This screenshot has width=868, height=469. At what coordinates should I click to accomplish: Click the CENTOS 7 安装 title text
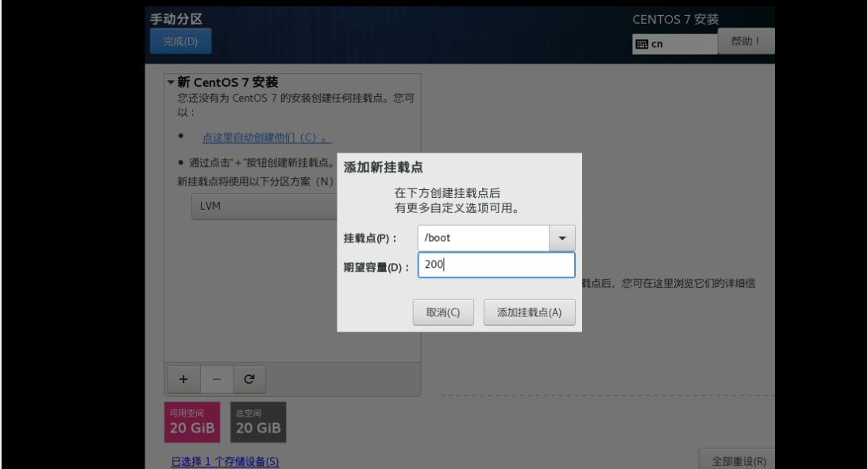click(675, 19)
